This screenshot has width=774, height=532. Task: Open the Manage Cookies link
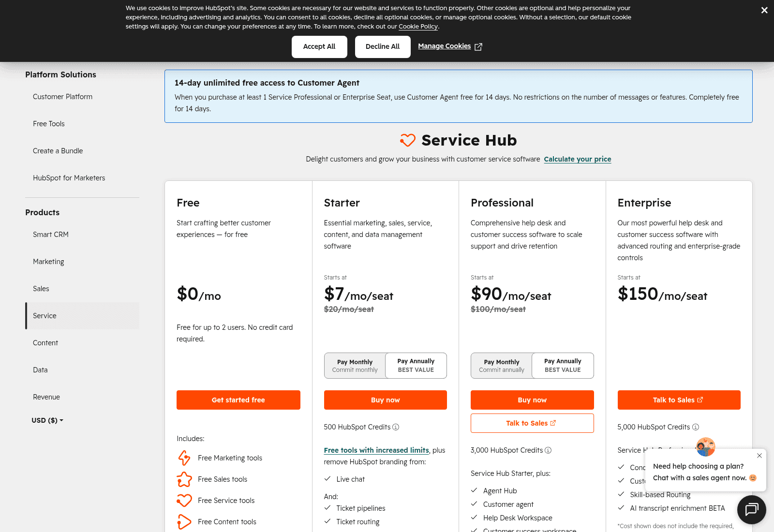click(444, 46)
